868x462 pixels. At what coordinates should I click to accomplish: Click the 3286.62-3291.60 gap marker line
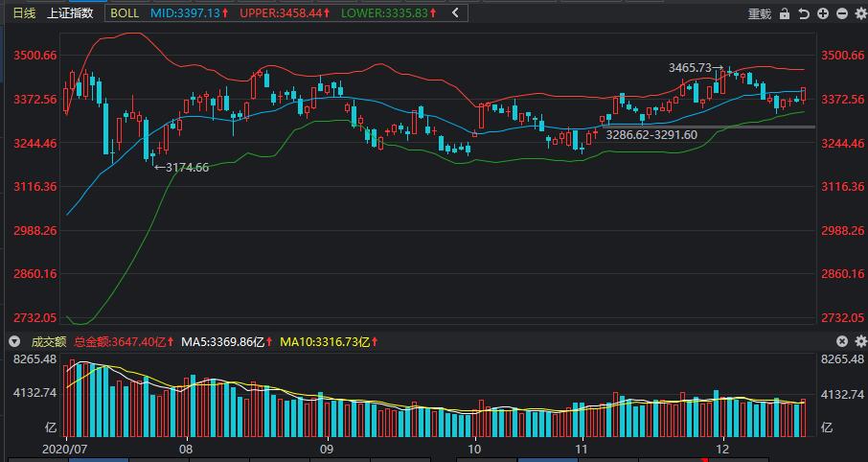tap(709, 127)
